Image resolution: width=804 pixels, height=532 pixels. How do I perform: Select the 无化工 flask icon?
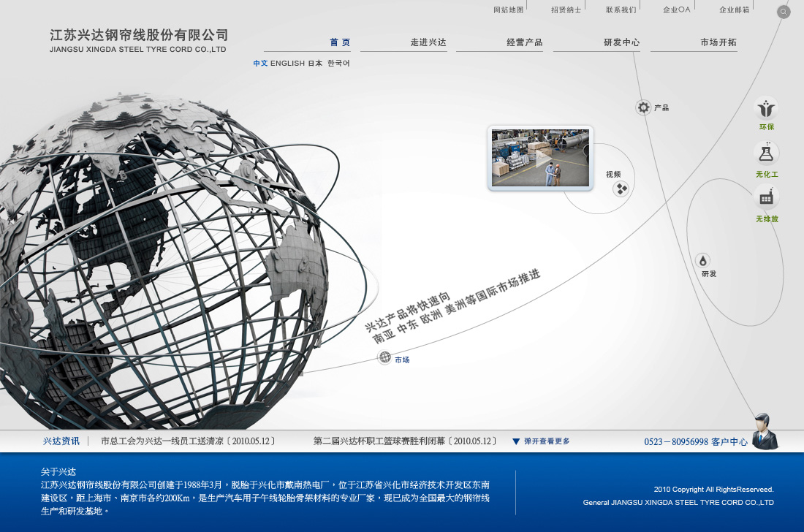766,153
